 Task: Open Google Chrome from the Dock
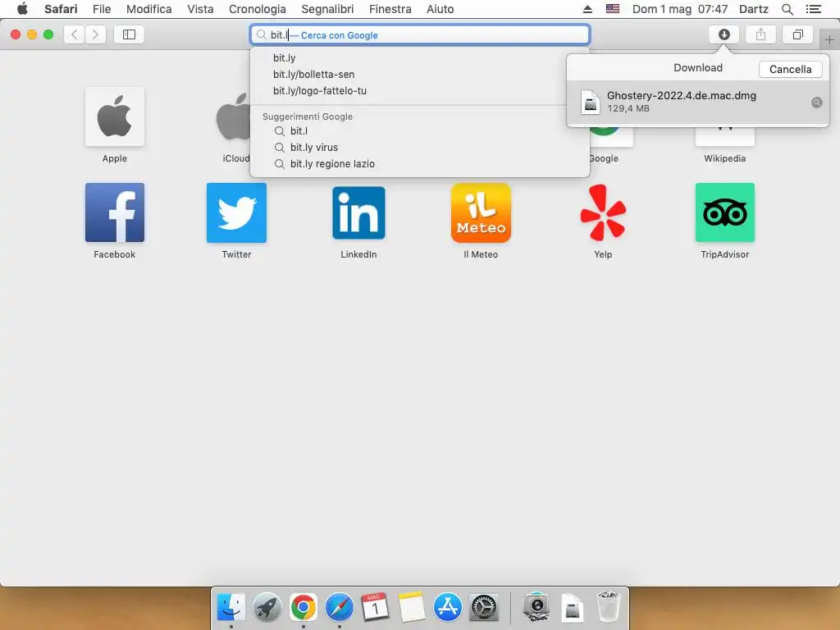click(x=304, y=607)
